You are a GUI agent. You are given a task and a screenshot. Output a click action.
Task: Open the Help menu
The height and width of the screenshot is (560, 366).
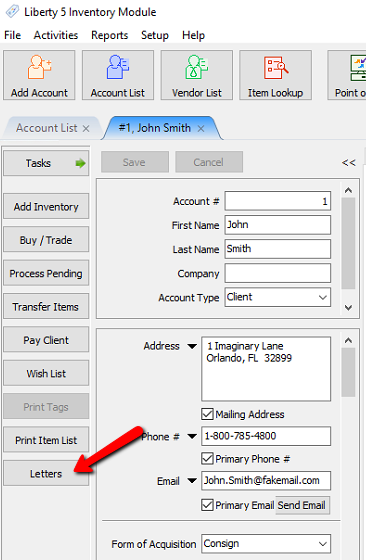pyautogui.click(x=193, y=35)
